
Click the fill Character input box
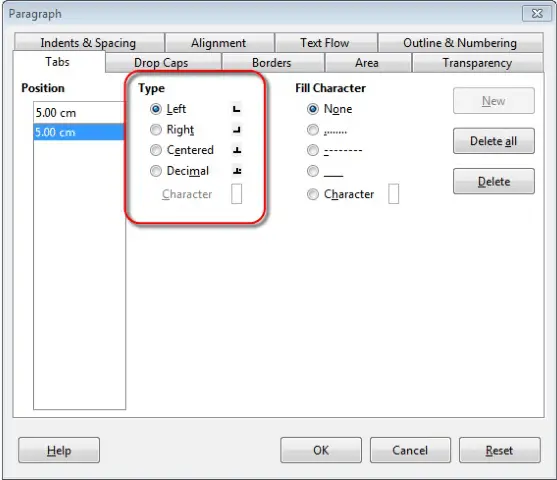click(x=393, y=194)
